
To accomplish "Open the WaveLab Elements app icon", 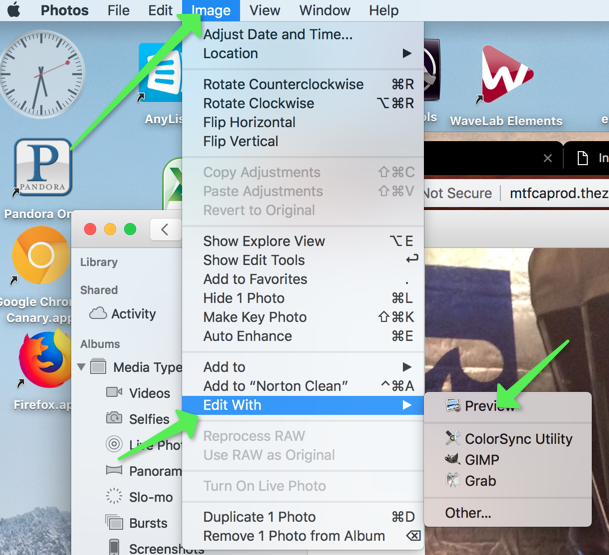I will click(506, 75).
